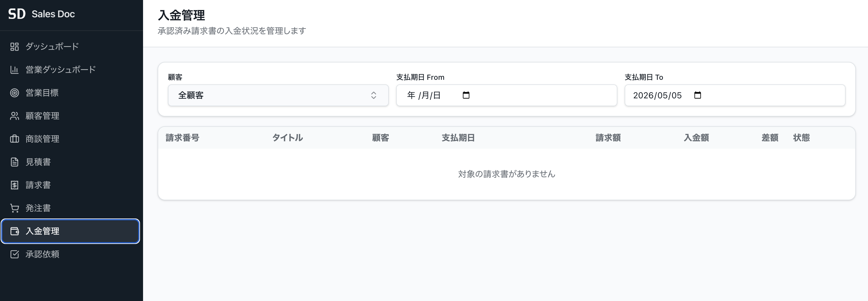The height and width of the screenshot is (301, 868).
Task: Go to 請求書 in sidebar
Action: [x=70, y=185]
